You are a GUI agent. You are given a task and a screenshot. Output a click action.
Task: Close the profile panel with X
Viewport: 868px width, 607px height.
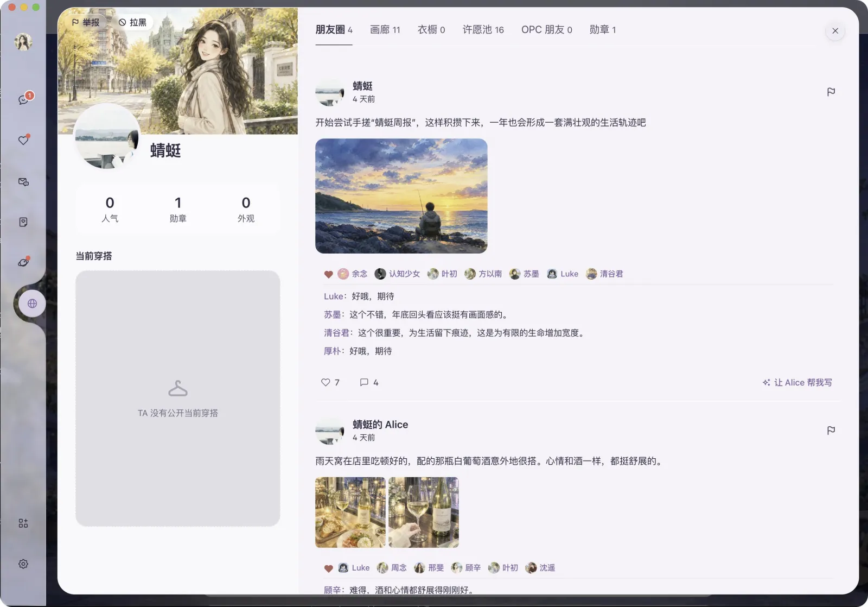coord(835,31)
